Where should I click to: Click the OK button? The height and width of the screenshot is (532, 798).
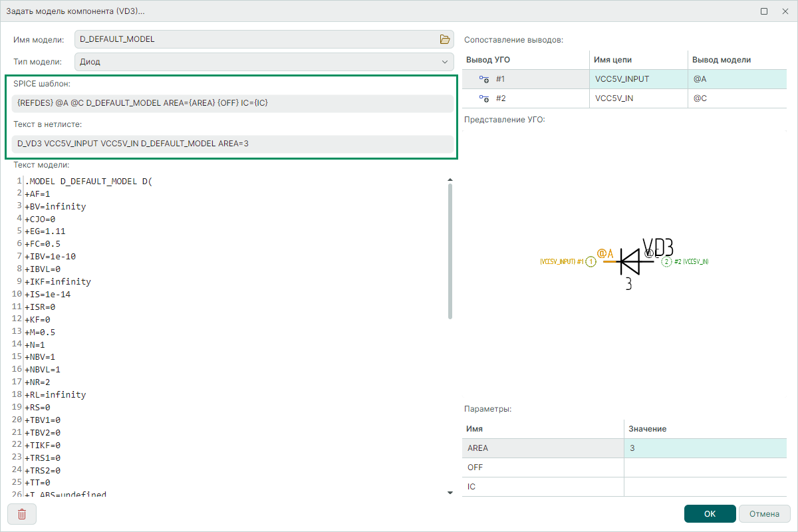point(710,514)
